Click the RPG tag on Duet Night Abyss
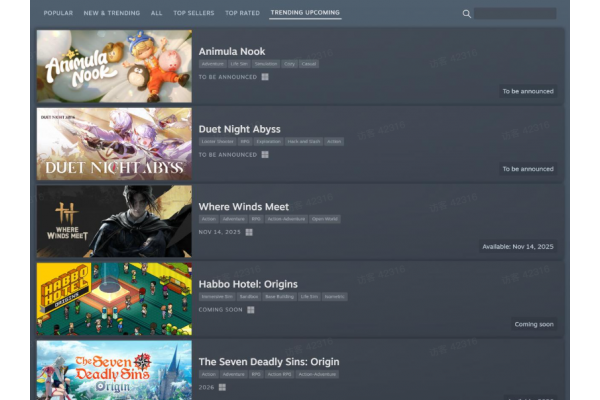Viewport: 600px width, 400px height. pyautogui.click(x=245, y=142)
